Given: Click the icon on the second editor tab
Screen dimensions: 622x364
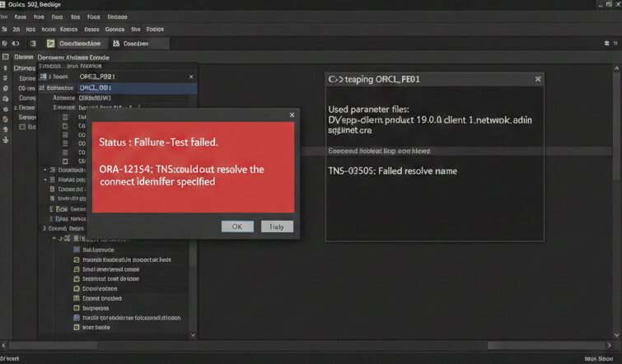Looking at the screenshot, I should (x=116, y=44).
